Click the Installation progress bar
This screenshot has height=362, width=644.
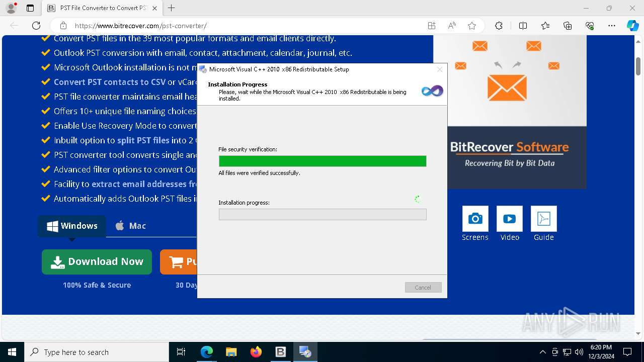tap(323, 214)
